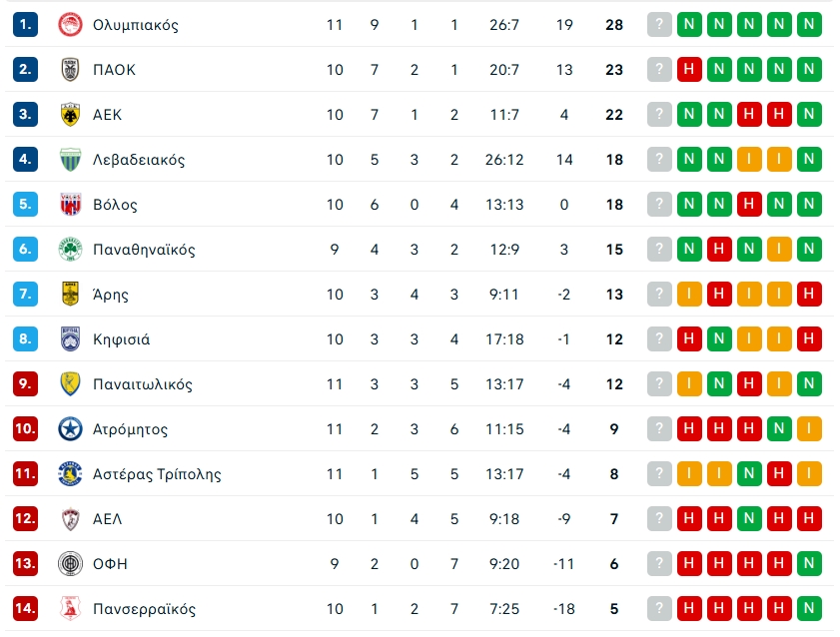Click the ΟΦΗ round crest
This screenshot has width=840, height=637.
click(70, 564)
